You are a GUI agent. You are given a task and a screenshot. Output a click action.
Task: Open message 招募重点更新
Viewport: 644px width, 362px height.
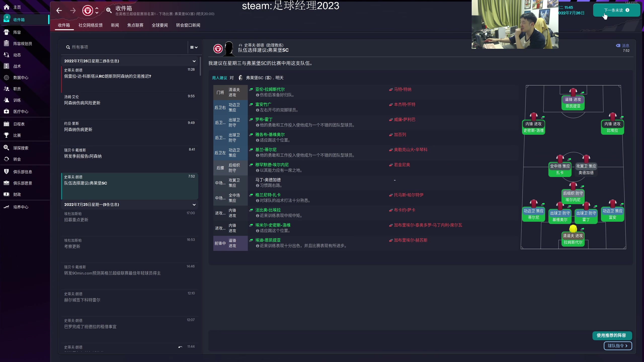click(x=129, y=223)
